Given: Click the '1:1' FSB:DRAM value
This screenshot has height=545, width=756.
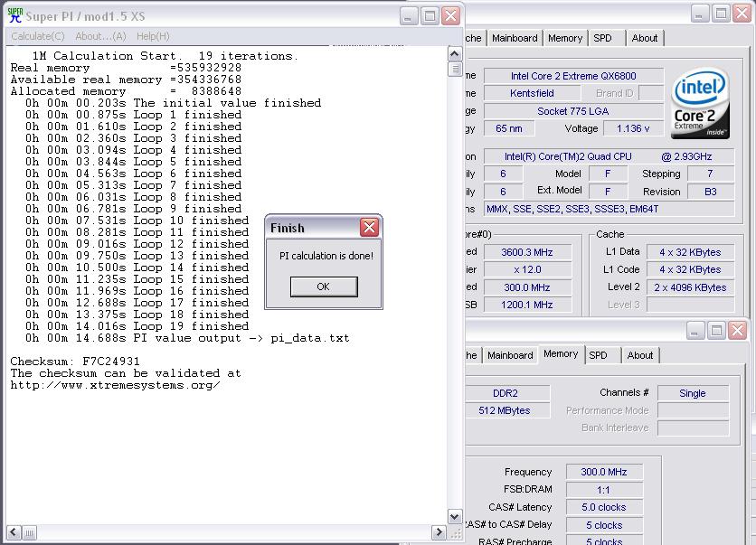Looking at the screenshot, I should [x=604, y=490].
